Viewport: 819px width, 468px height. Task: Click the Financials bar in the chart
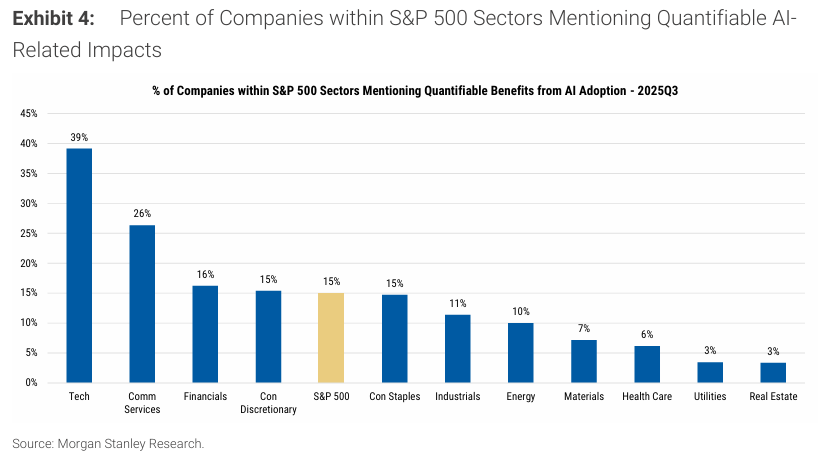(205, 334)
